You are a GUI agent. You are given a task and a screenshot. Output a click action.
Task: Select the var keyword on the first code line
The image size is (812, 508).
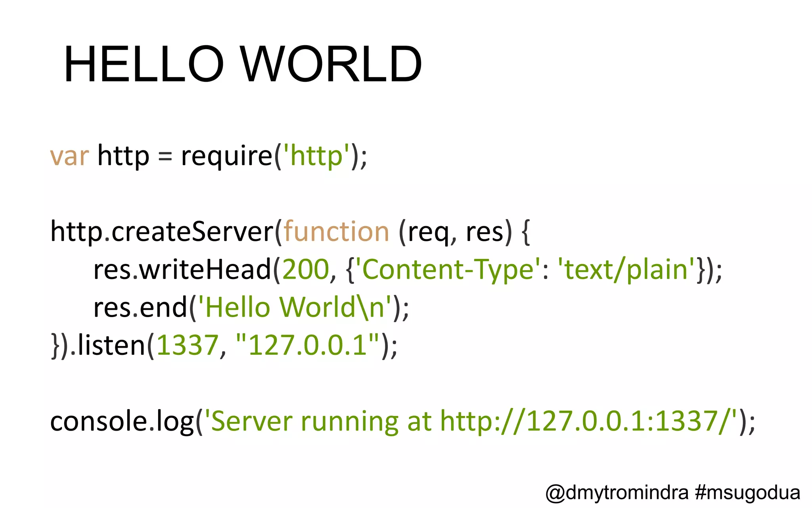69,156
